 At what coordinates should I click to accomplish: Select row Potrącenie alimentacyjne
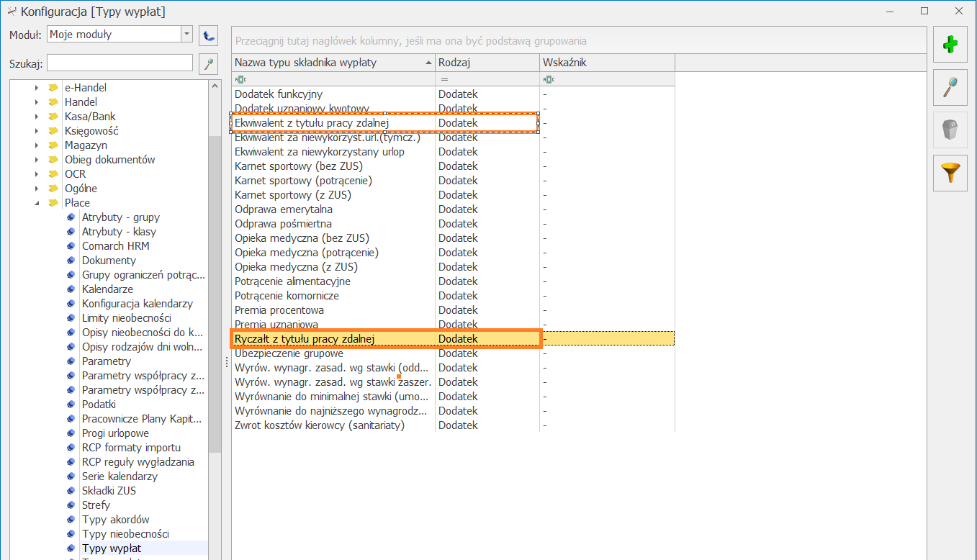(453, 281)
